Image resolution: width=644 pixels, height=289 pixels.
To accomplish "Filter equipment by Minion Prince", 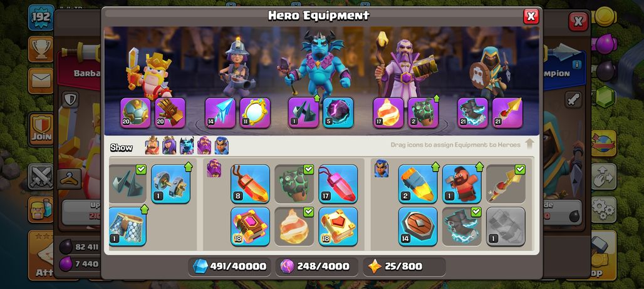I will [187, 146].
